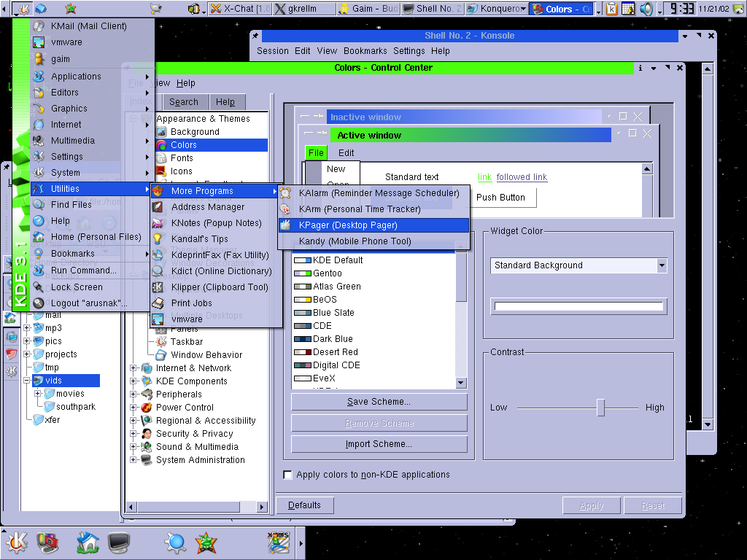This screenshot has height=560, width=747.
Task: Open Kdict (Online Dictionary)
Action: click(216, 271)
